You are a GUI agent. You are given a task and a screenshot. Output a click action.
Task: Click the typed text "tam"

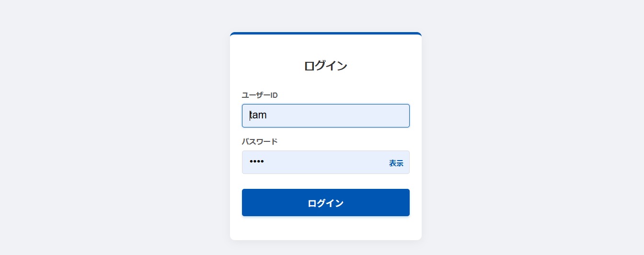click(x=258, y=116)
